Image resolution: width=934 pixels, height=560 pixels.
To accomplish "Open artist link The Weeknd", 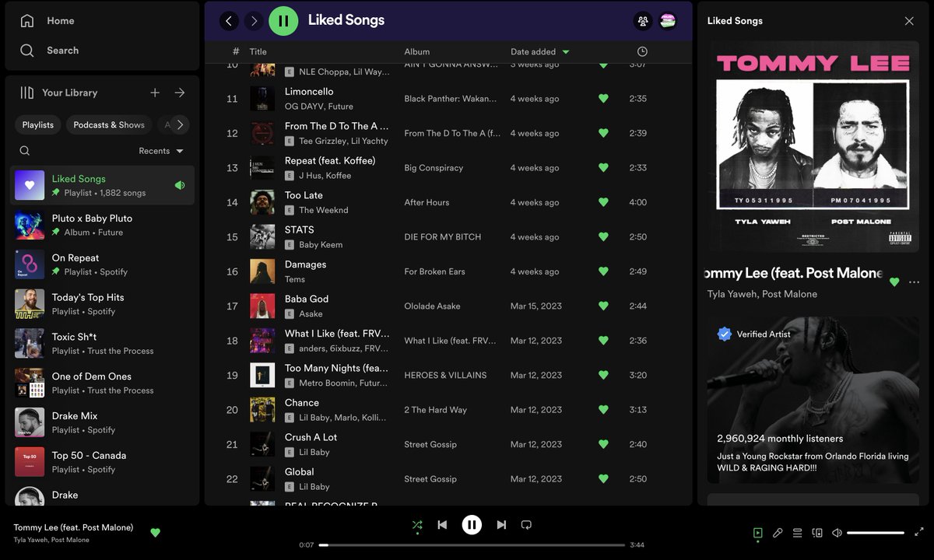I will pos(323,210).
